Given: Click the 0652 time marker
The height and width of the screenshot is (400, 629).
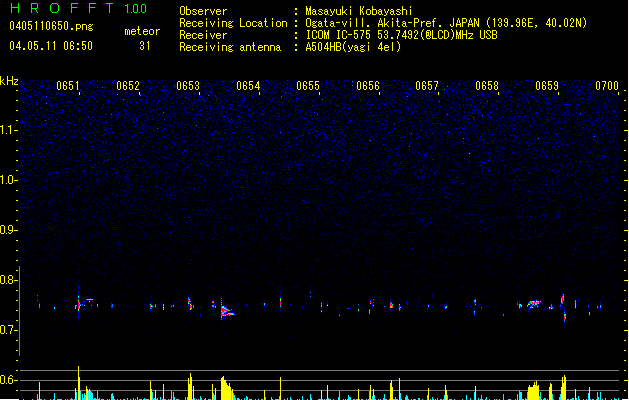Looking at the screenshot, I should point(128,86).
